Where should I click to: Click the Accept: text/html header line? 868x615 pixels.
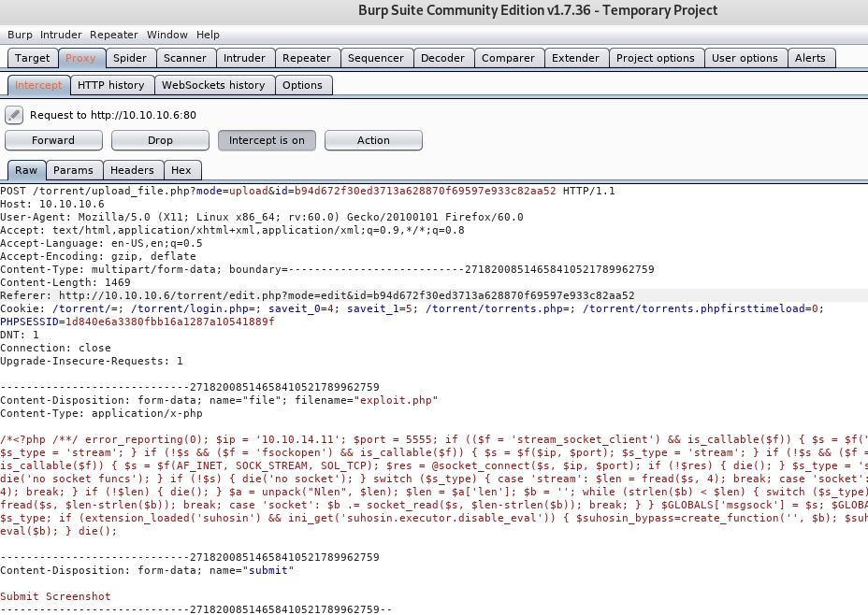click(232, 230)
